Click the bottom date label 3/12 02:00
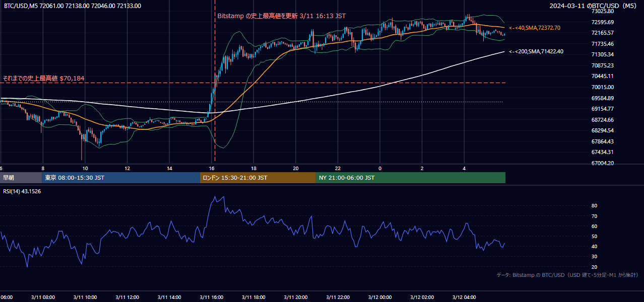This screenshot has width=644, height=302. click(423, 297)
